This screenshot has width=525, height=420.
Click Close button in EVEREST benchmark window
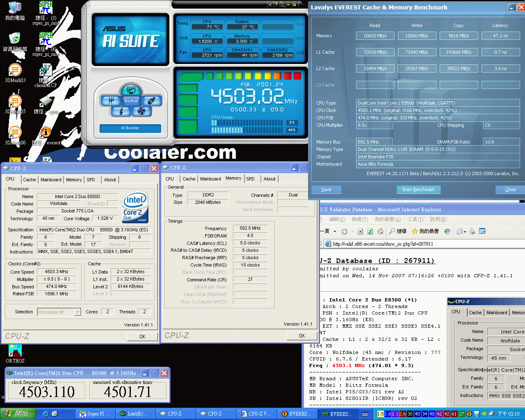point(510,189)
